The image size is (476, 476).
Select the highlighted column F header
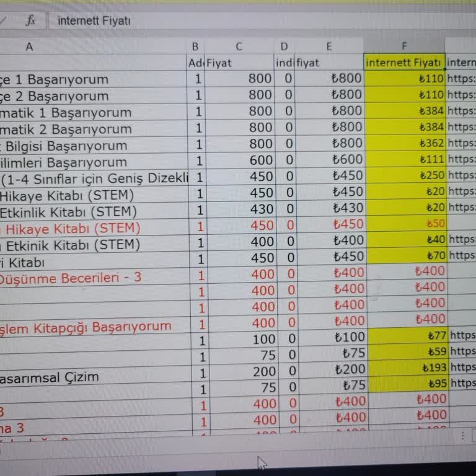tap(404, 46)
